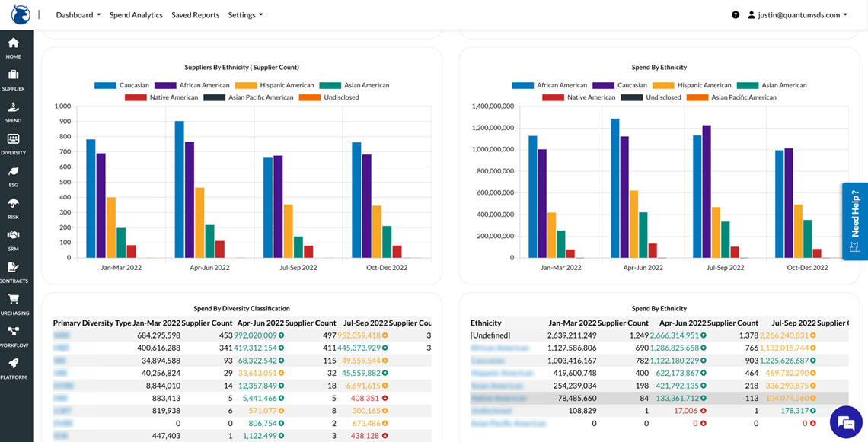Expand the Settings dropdown menu
This screenshot has height=442, width=868.
245,15
